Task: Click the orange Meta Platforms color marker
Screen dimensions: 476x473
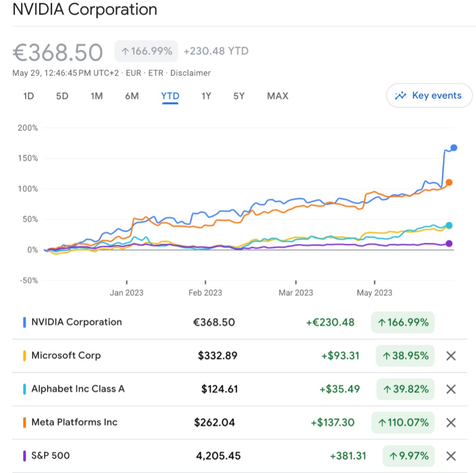Action: (x=24, y=423)
